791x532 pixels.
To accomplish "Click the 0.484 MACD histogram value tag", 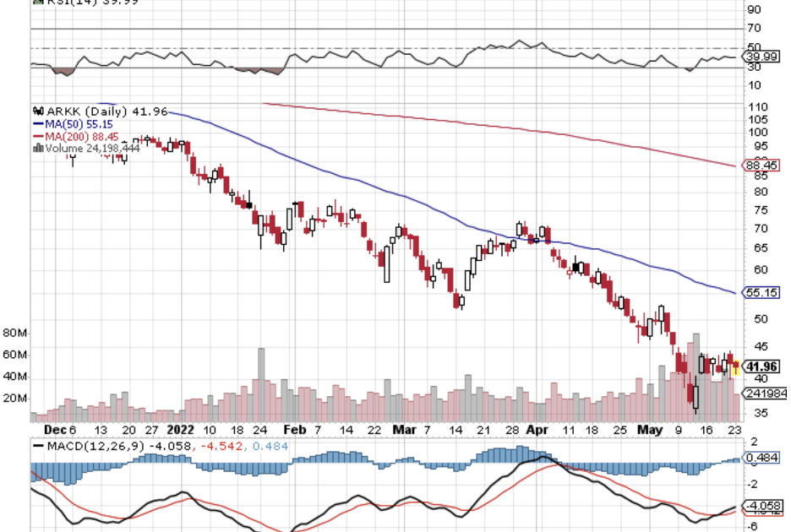I will 761,459.
